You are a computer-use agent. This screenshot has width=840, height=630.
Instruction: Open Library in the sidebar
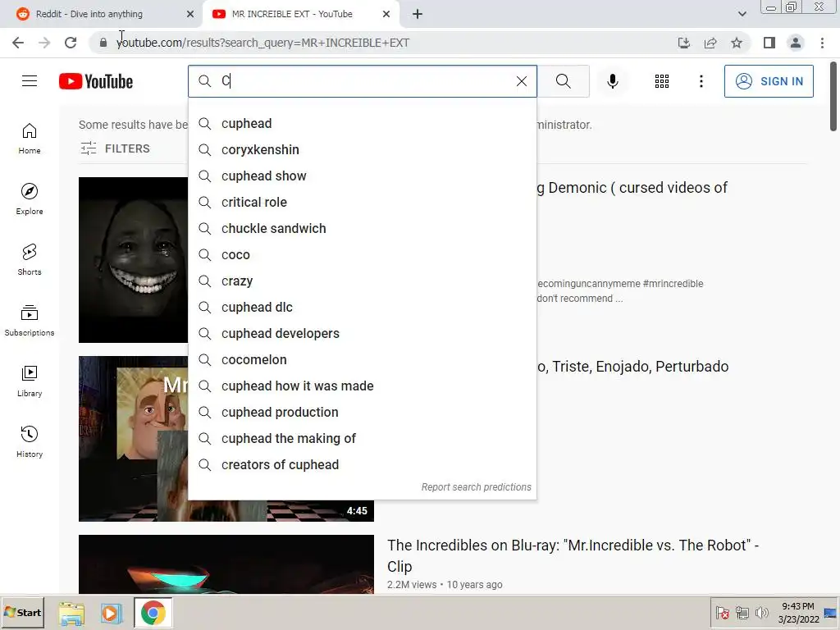pos(30,381)
